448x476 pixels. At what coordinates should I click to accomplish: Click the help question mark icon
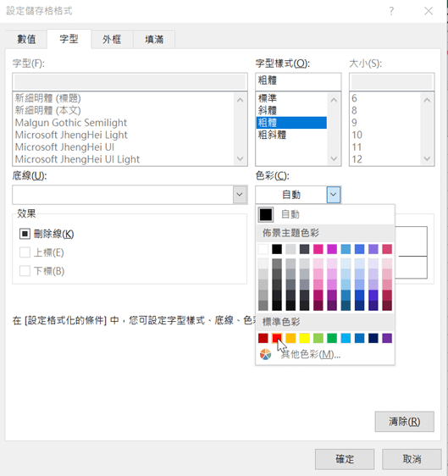click(391, 11)
